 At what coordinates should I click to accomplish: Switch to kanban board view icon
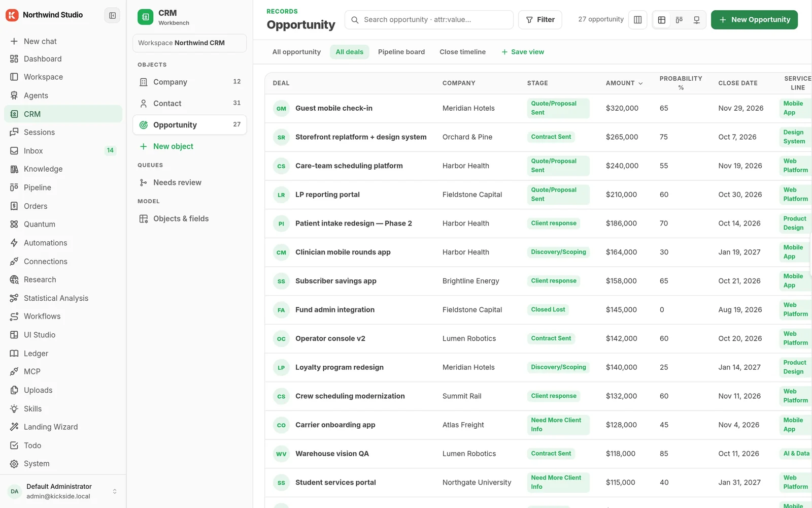(679, 20)
